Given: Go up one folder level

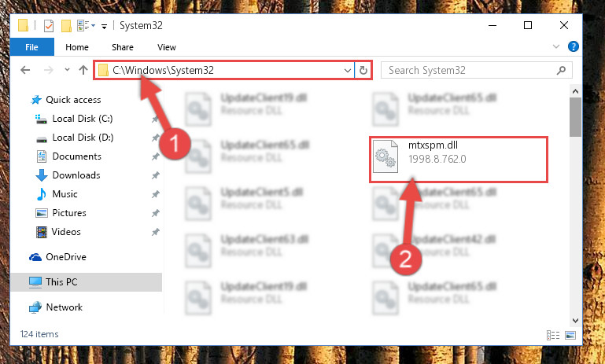Looking at the screenshot, I should tap(83, 70).
